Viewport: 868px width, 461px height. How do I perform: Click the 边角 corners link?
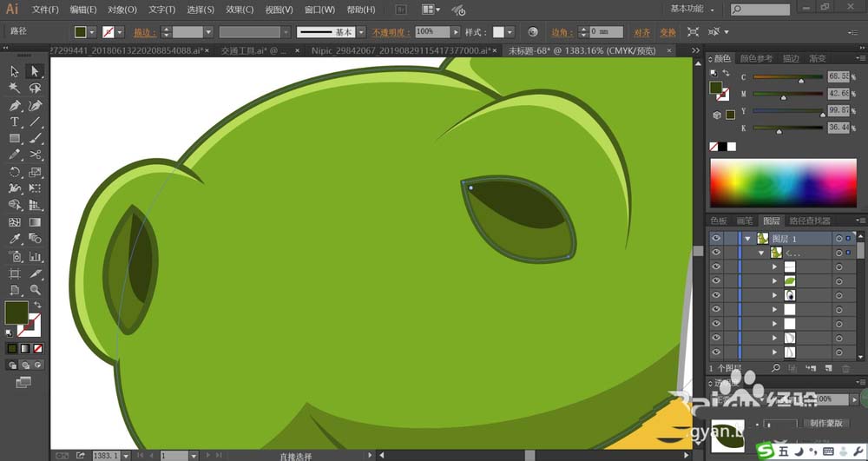tap(562, 32)
